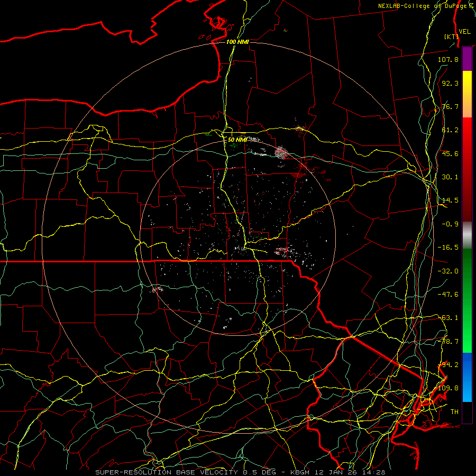Select the -32.0 scale value
This screenshot has width=476, height=476.
click(x=448, y=271)
